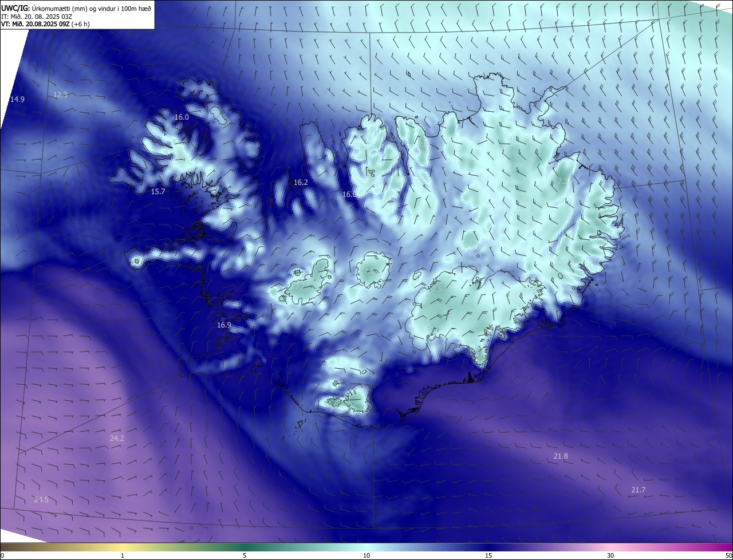733x560 pixels.
Task: Click the 24.2 value on the map
Action: tap(117, 439)
